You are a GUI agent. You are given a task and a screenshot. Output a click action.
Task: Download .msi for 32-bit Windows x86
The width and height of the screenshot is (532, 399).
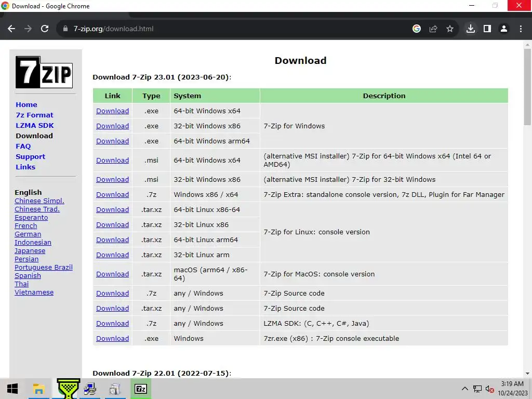pyautogui.click(x=112, y=179)
